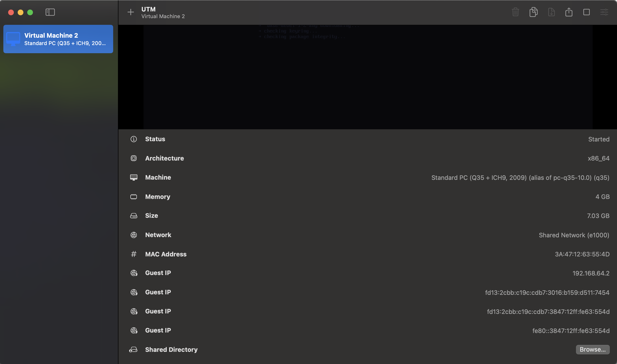Click the Network globe icon

click(x=133, y=235)
